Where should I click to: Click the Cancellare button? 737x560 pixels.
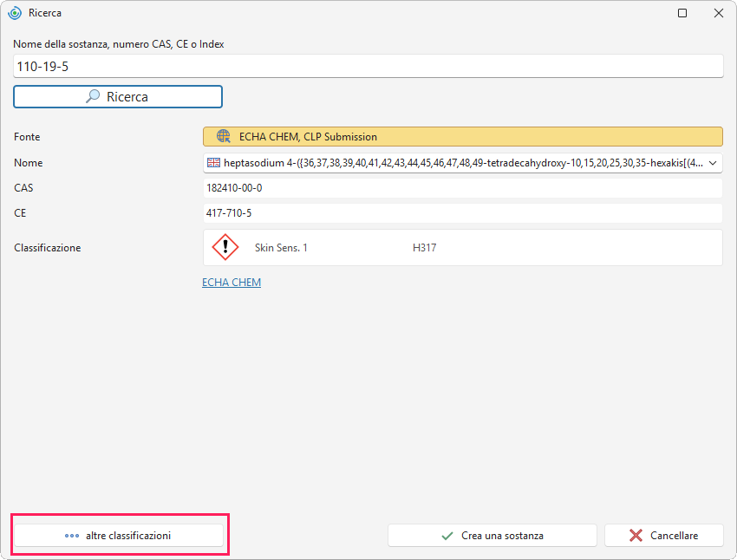pos(663,536)
